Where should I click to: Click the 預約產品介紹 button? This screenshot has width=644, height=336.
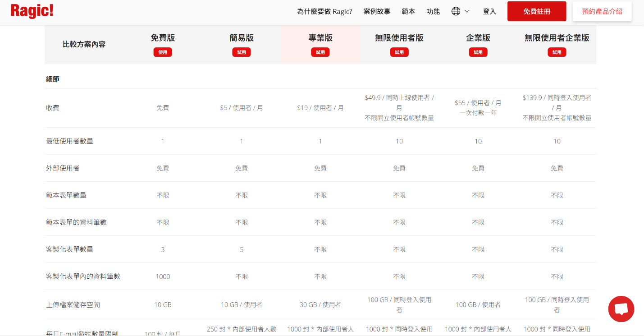coord(602,11)
